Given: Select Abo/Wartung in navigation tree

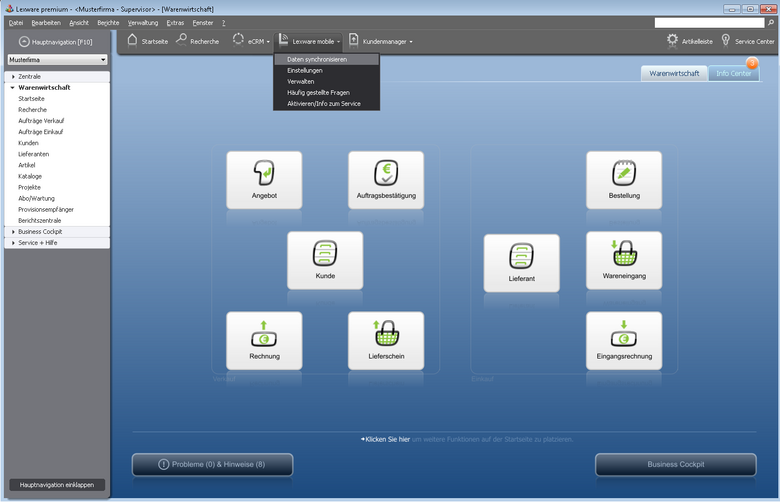Looking at the screenshot, I should pyautogui.click(x=36, y=199).
